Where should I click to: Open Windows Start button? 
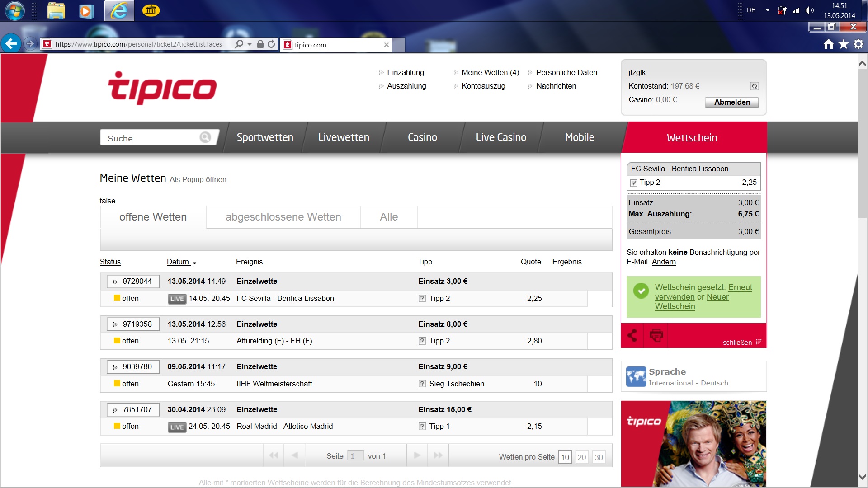click(14, 10)
